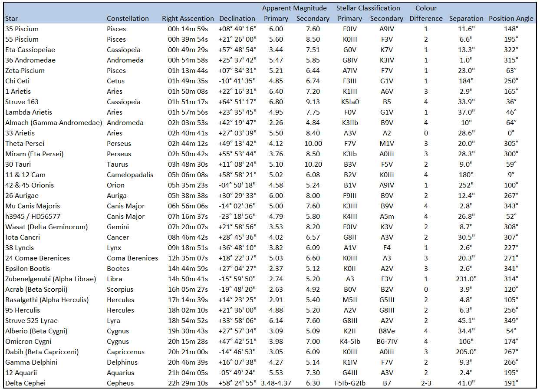This screenshot has width=540, height=392.
Task: Click the 'Star' column header
Action: (x=11, y=19)
